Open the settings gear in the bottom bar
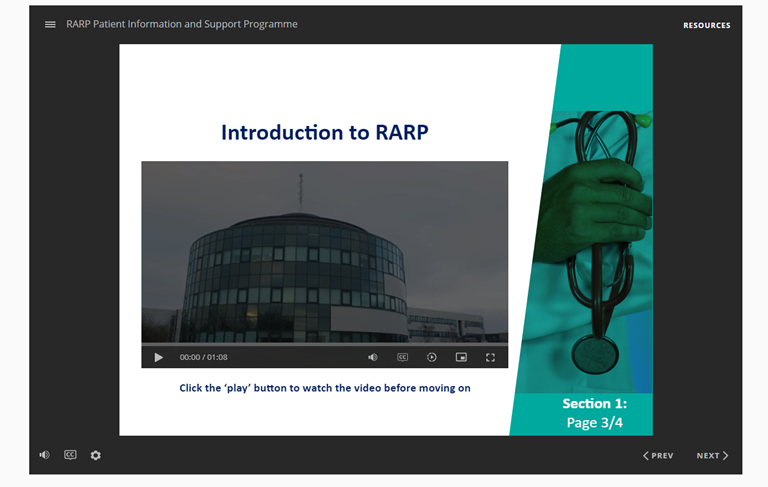768x487 pixels. (x=96, y=455)
